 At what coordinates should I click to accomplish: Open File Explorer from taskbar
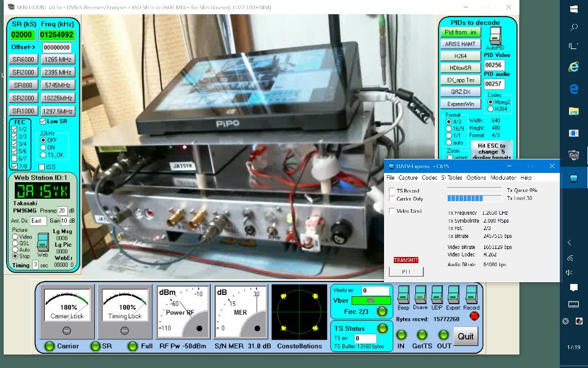[x=574, y=111]
